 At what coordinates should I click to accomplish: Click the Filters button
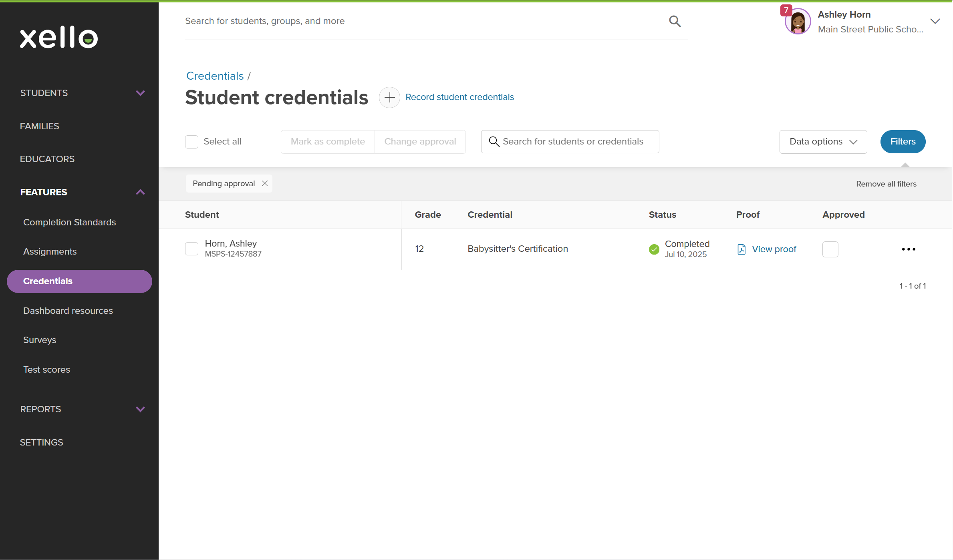pyautogui.click(x=903, y=141)
